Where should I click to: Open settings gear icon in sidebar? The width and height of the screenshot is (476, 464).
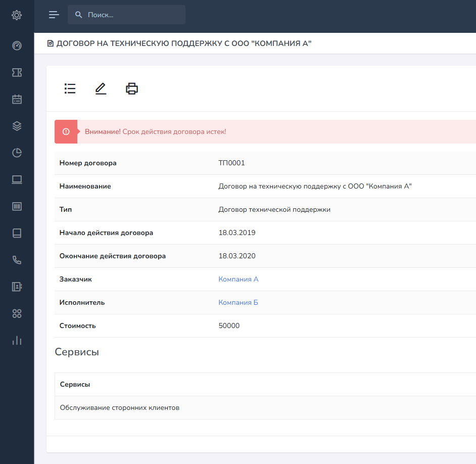coord(17,15)
